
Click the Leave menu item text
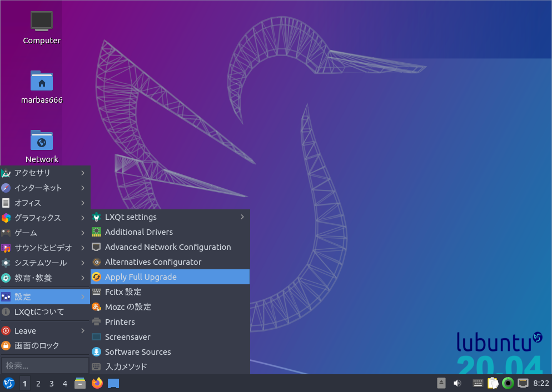coord(25,331)
